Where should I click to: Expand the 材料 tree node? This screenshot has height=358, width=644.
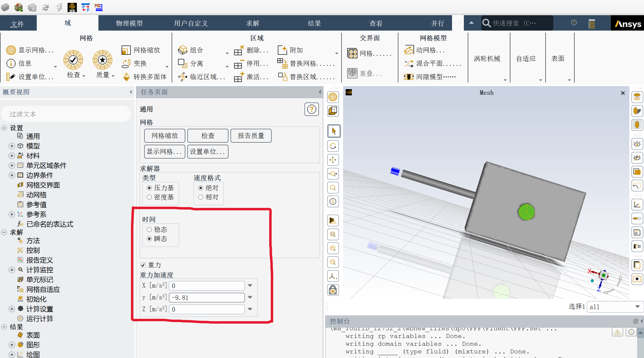[x=12, y=156]
